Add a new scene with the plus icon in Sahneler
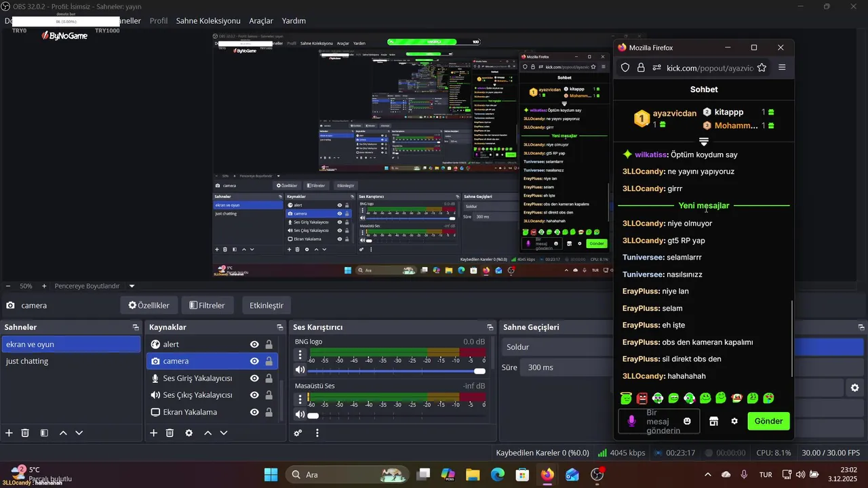The height and width of the screenshot is (488, 868). (9, 432)
